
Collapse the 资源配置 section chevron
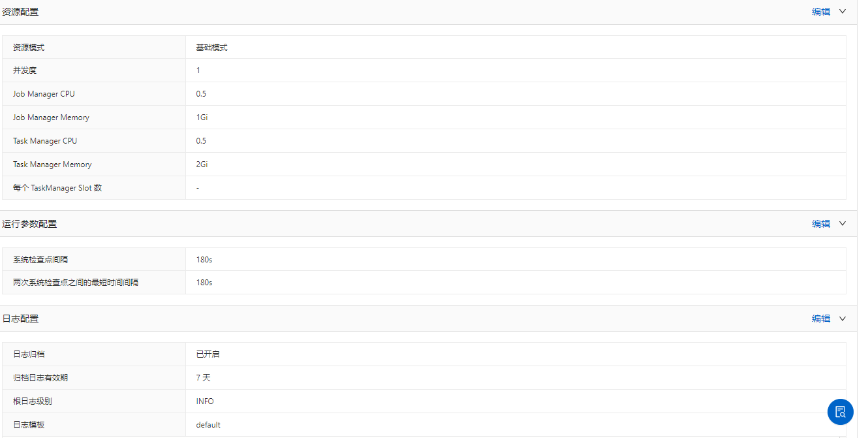(843, 11)
